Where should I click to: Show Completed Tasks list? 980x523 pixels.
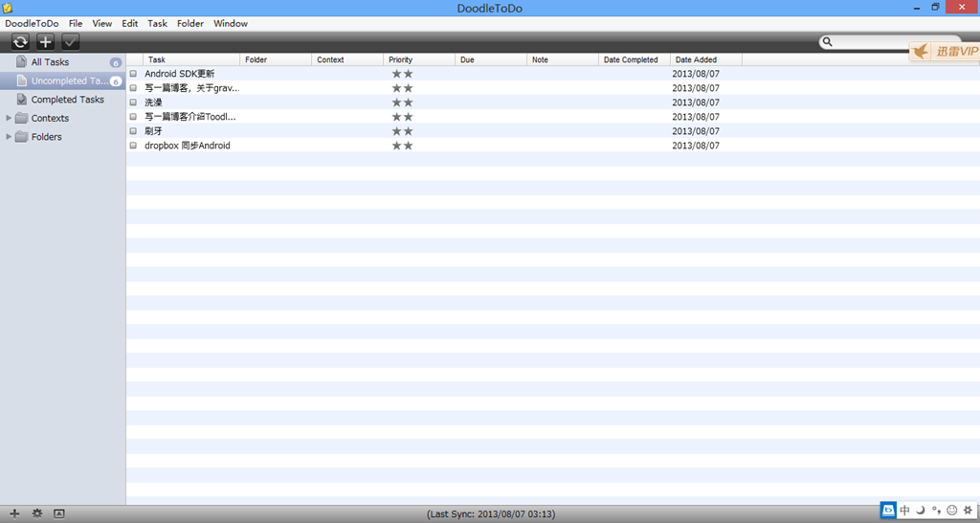point(67,100)
